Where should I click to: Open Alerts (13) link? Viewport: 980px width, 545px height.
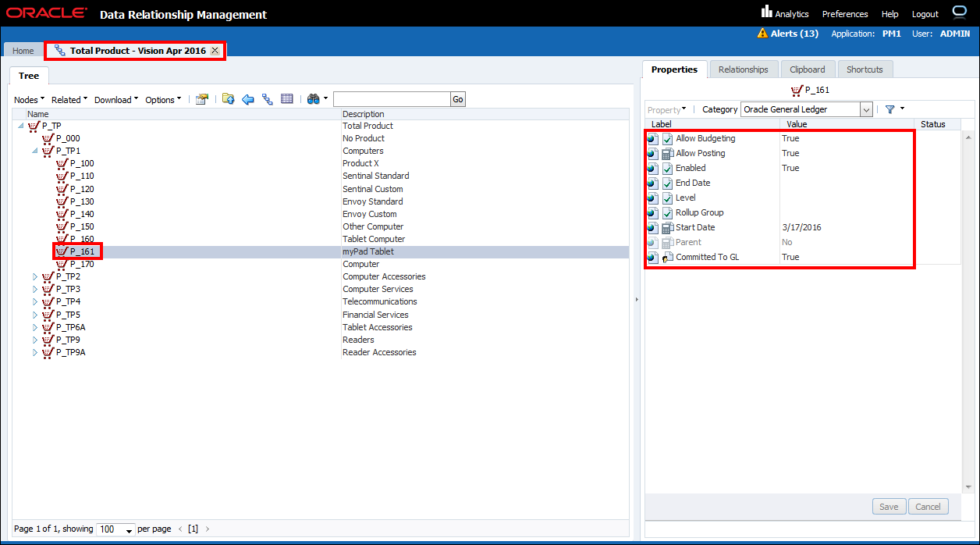click(x=794, y=34)
